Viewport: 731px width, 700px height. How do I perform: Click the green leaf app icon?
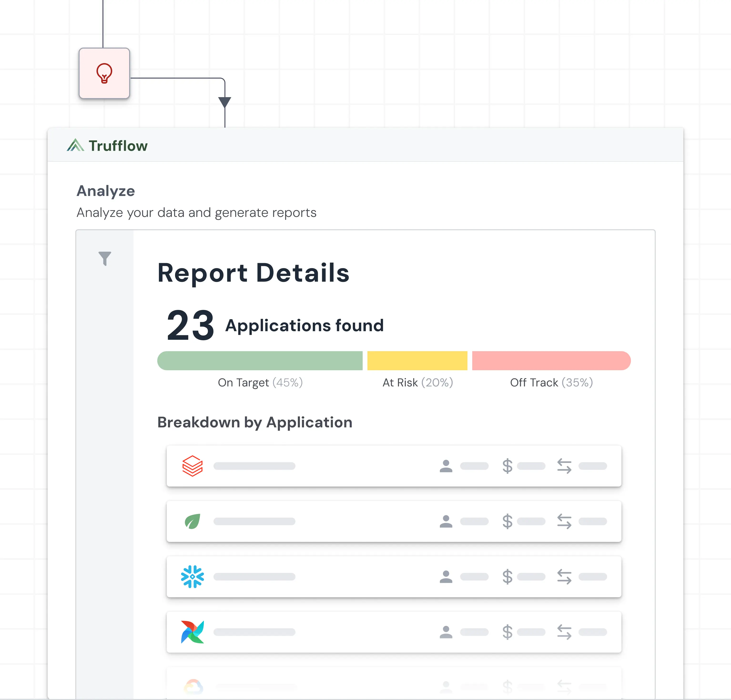[x=193, y=521]
